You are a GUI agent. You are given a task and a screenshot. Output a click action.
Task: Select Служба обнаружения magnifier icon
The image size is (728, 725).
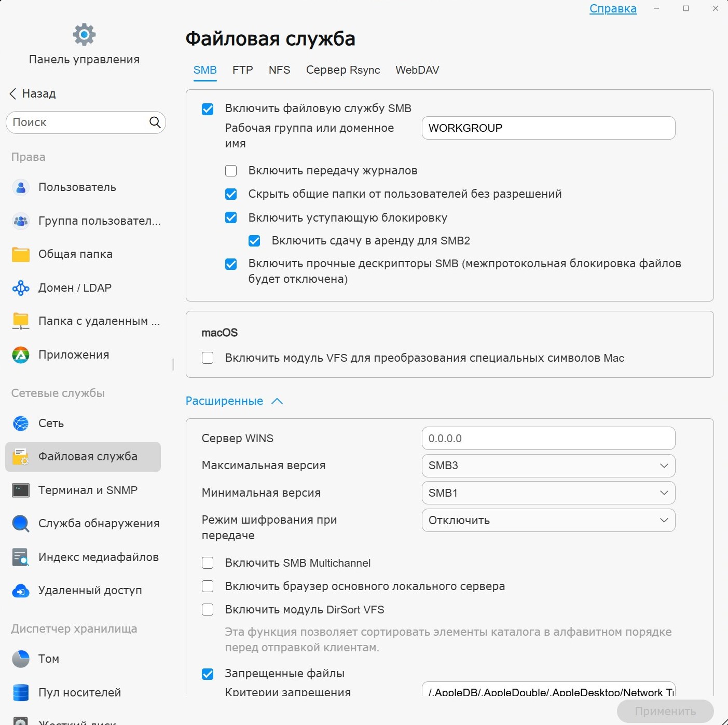click(x=21, y=524)
